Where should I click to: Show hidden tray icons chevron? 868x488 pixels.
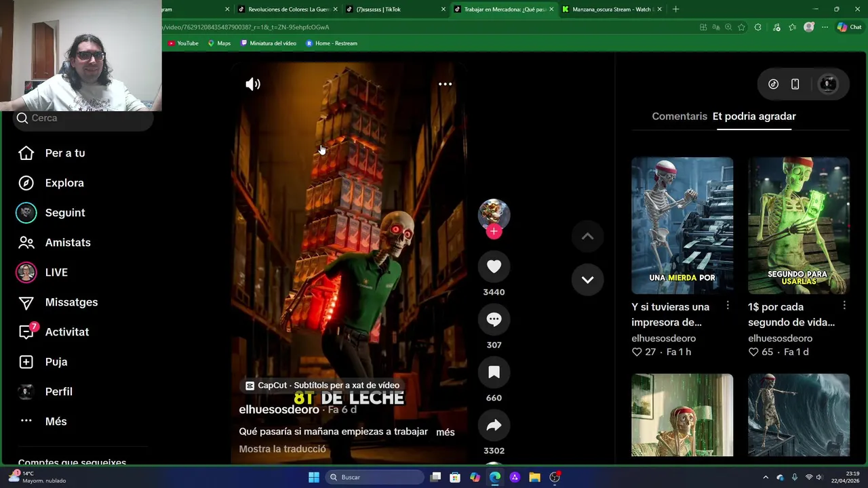(766, 477)
